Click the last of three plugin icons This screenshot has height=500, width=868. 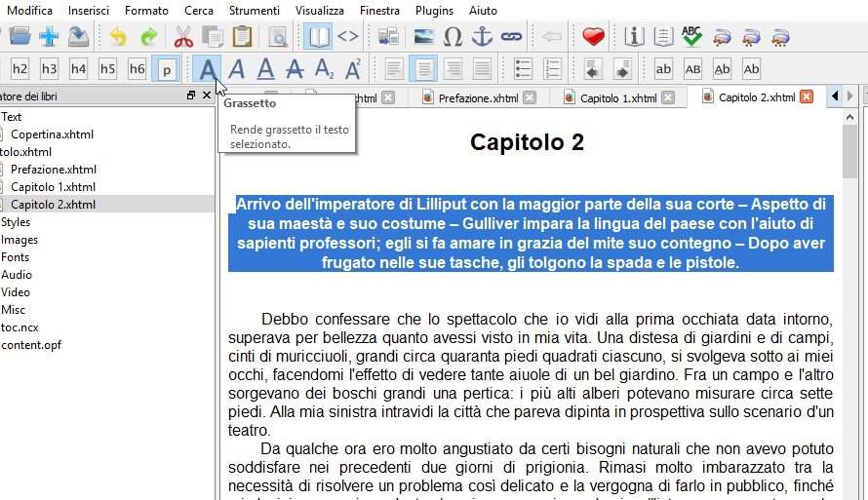[780, 37]
